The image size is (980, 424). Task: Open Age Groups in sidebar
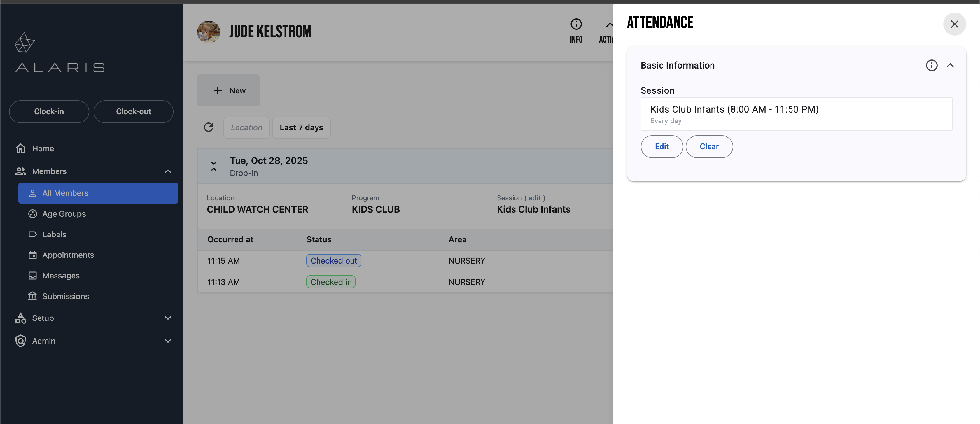[x=64, y=214]
